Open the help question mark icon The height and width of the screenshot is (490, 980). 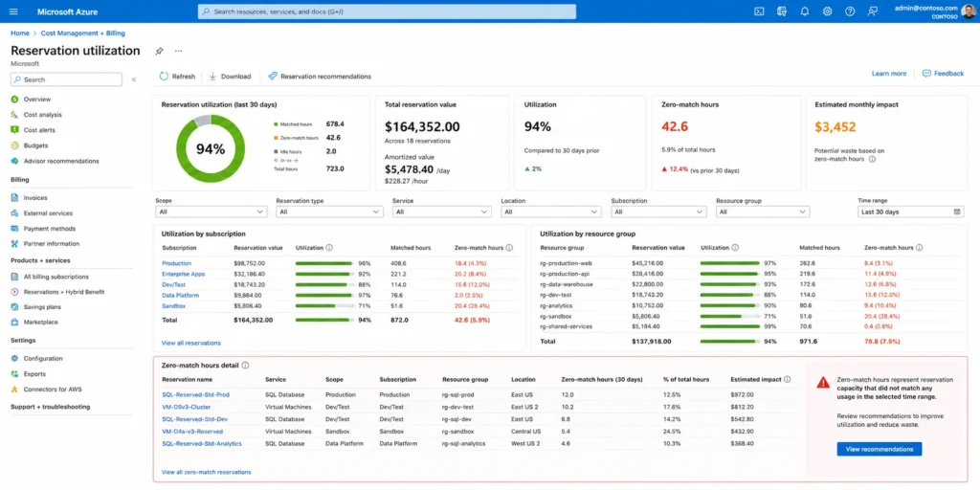coord(850,11)
